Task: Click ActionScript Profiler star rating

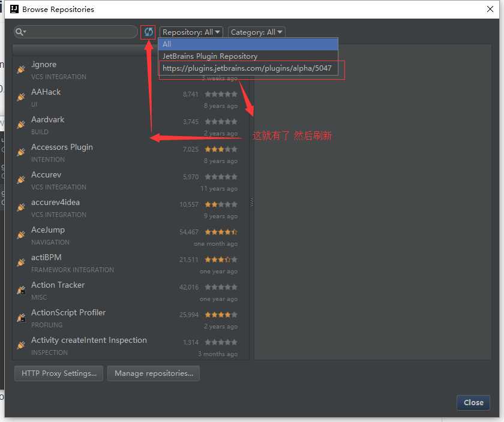Action: 221,315
